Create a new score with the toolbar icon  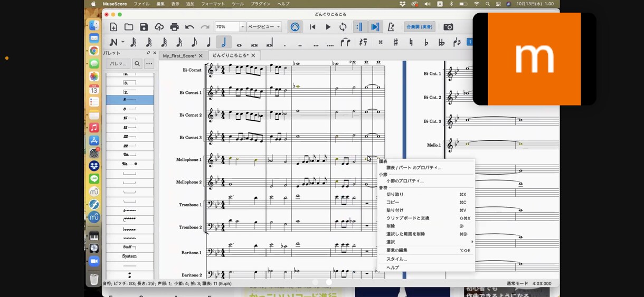click(x=113, y=27)
